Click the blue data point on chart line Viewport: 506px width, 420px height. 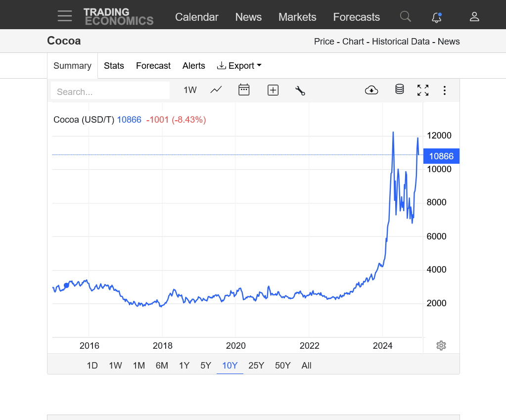[66, 285]
